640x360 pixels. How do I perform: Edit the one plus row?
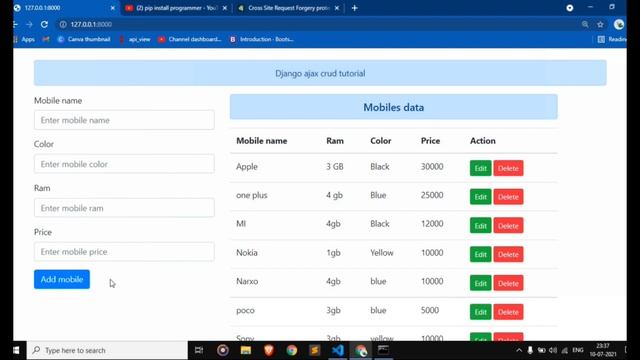pyautogui.click(x=480, y=197)
